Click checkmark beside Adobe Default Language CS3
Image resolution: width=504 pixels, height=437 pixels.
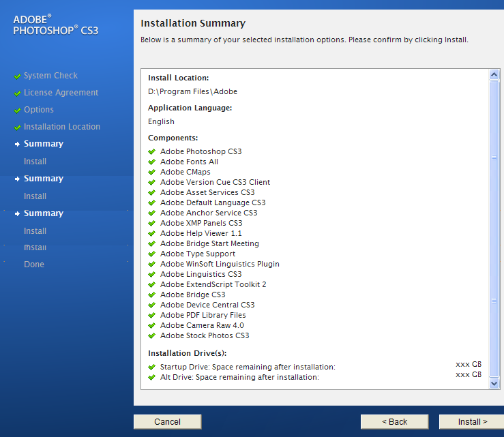point(151,202)
